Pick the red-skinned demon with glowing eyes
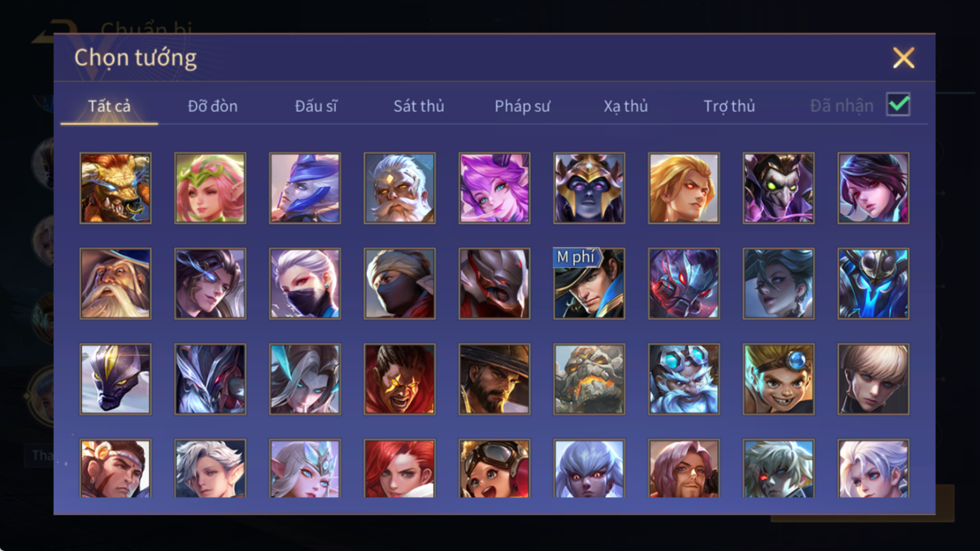 click(x=400, y=379)
